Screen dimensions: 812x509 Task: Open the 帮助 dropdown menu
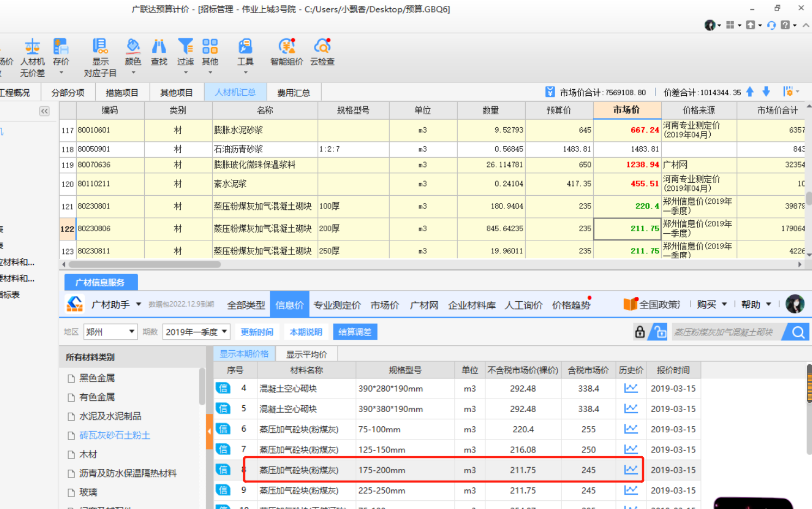pos(756,305)
